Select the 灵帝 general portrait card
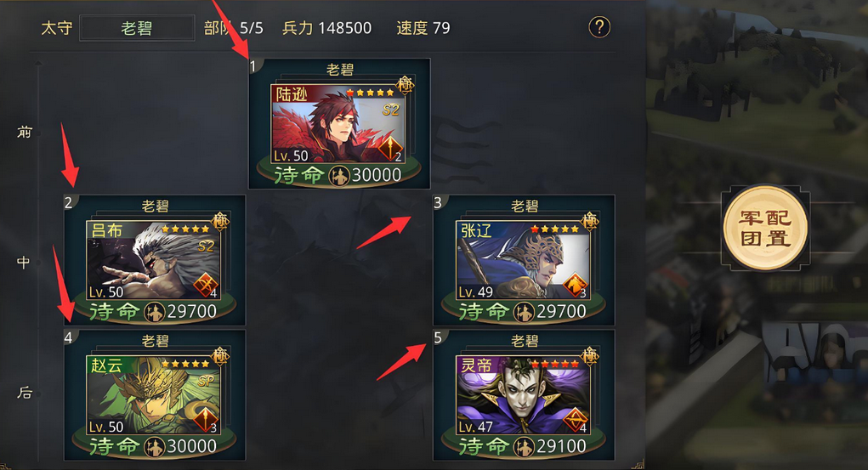 523,394
